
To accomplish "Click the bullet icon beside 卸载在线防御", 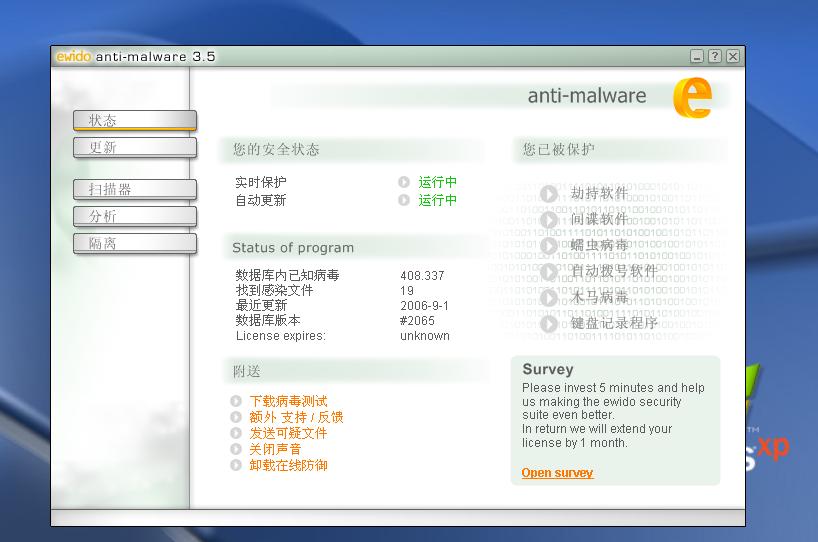I will click(236, 465).
